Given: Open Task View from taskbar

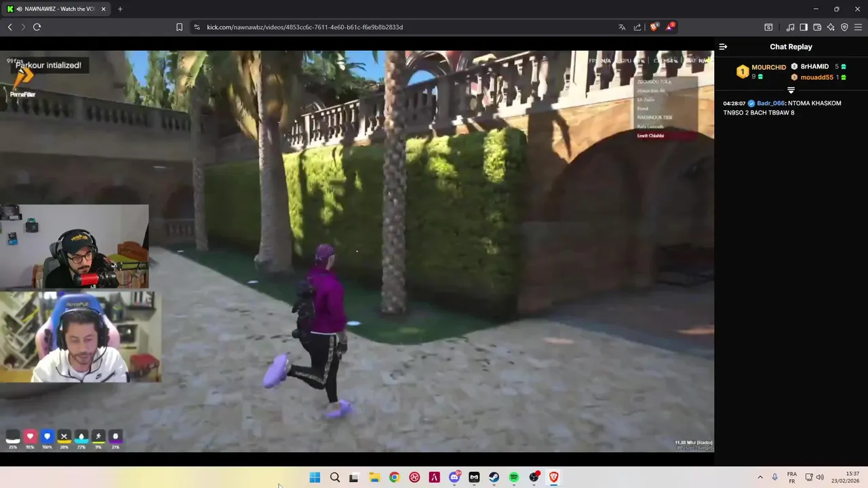Looking at the screenshot, I should 354,477.
